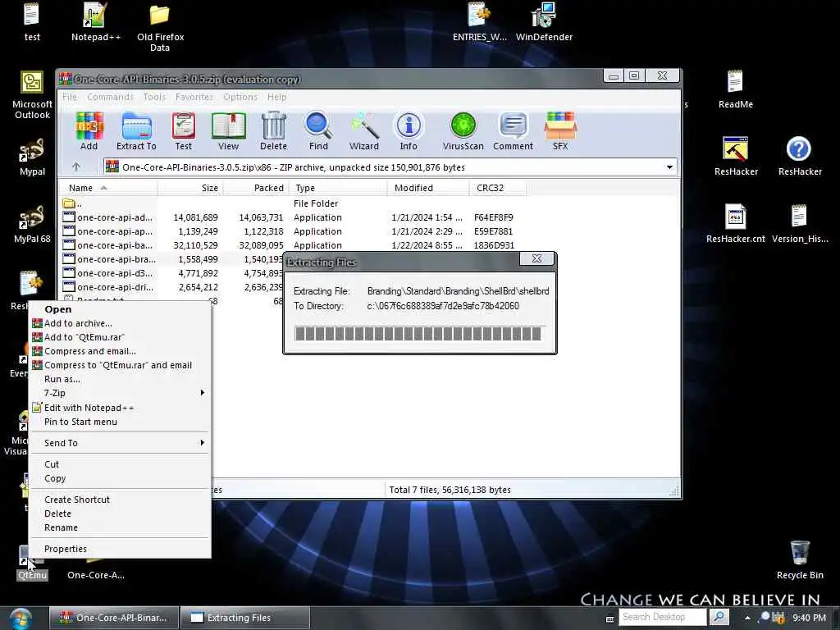
Task: Select the test text file icon
Action: tap(32, 22)
